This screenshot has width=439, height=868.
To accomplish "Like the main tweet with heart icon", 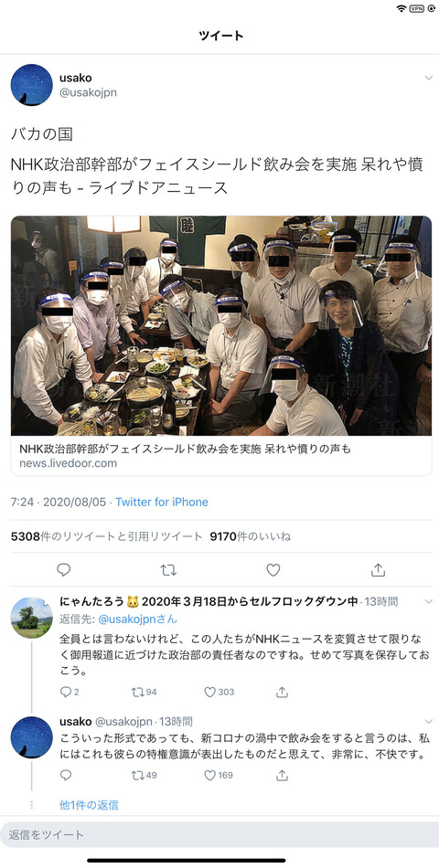I will click(x=273, y=569).
